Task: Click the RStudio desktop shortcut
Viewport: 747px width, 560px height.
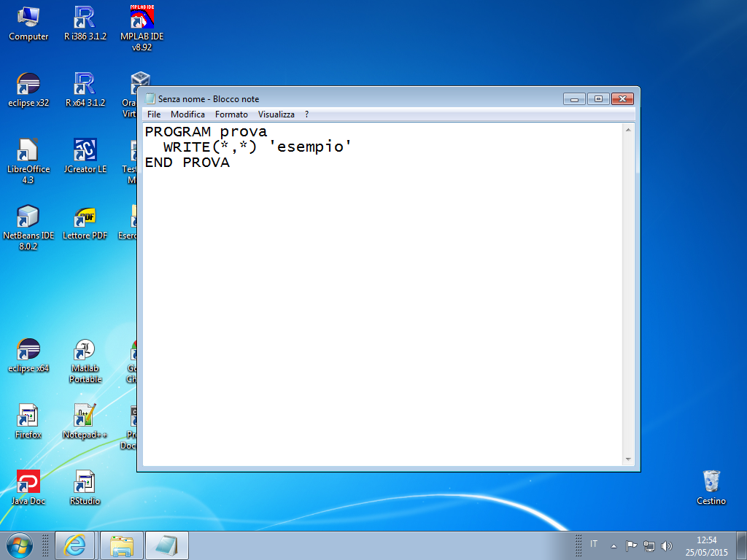Action: point(85,482)
